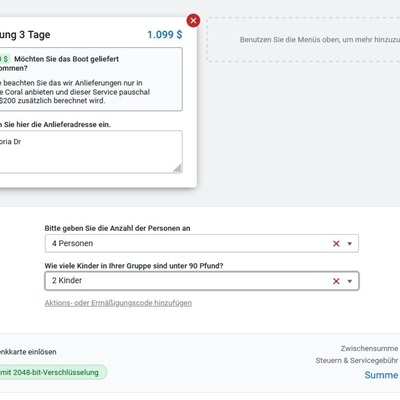Remove the 3 Tage booking with the red X

pyautogui.click(x=193, y=21)
